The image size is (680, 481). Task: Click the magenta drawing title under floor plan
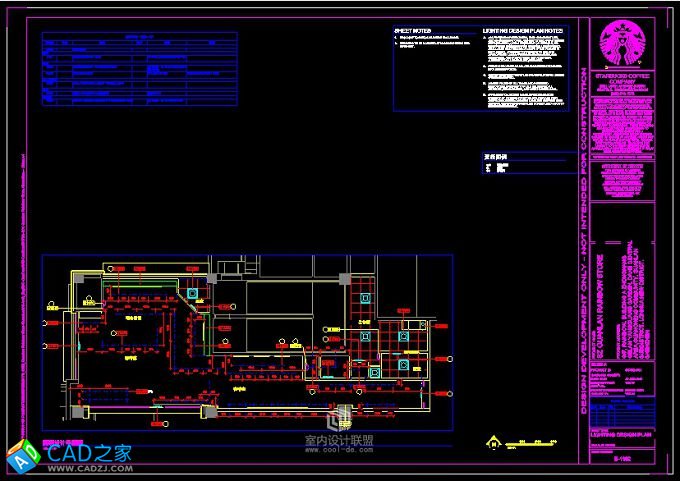tap(62, 440)
